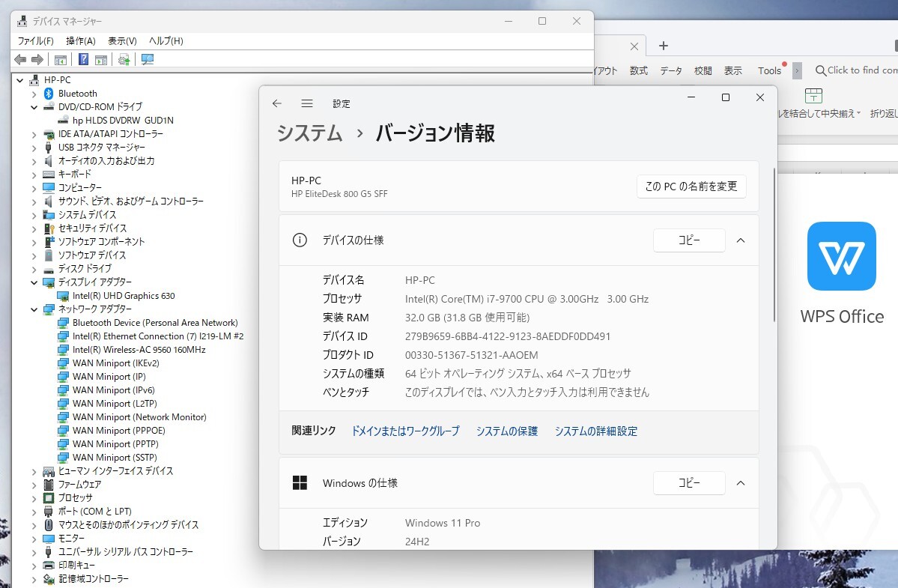898x588 pixels.
Task: Select the システム デバイス category label
Action: pyautogui.click(x=87, y=215)
